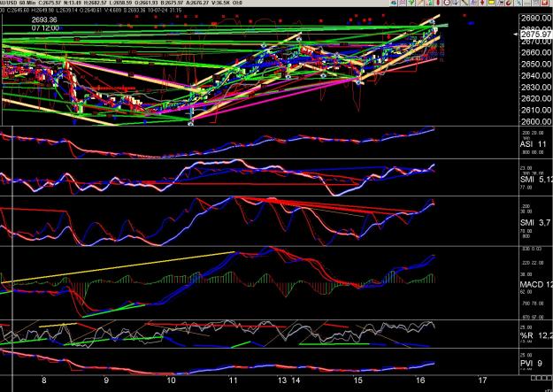Select the diagonal line drawing tool icon

[465, 3]
